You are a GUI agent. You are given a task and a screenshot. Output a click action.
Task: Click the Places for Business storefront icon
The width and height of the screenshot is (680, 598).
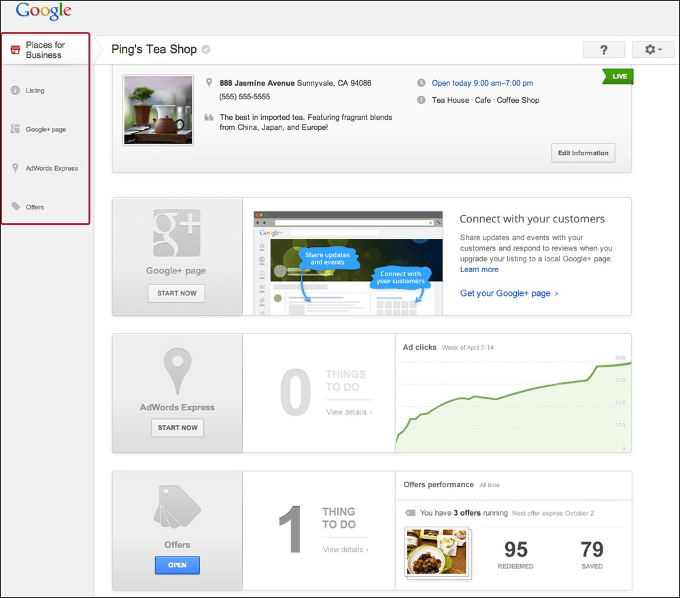15,50
